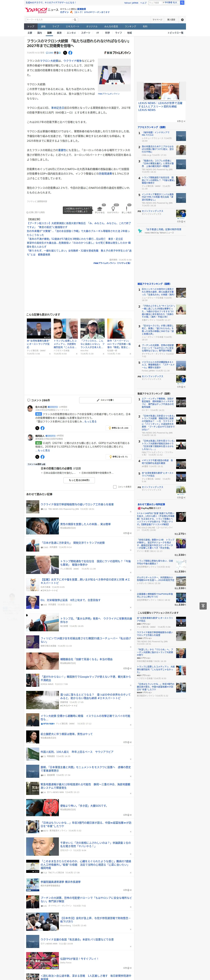Share 鶴岡路人's comment on X

pyautogui.click(x=37, y=457)
